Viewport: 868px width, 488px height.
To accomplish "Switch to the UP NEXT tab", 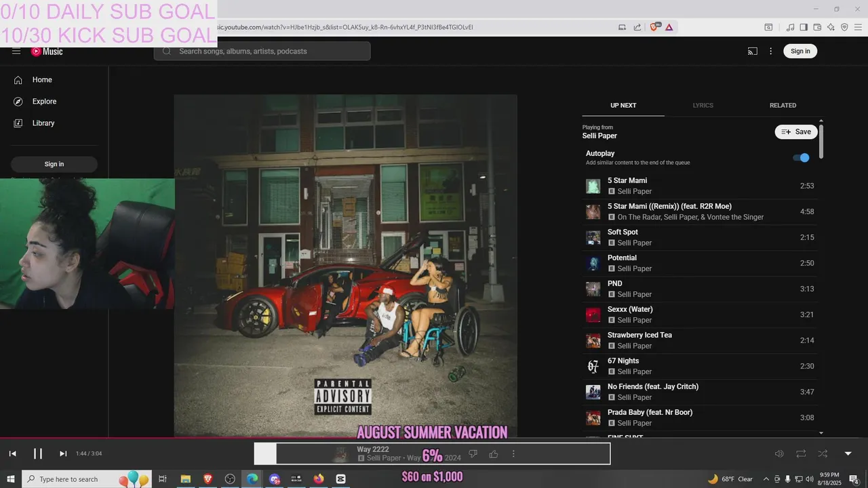I will click(x=623, y=106).
